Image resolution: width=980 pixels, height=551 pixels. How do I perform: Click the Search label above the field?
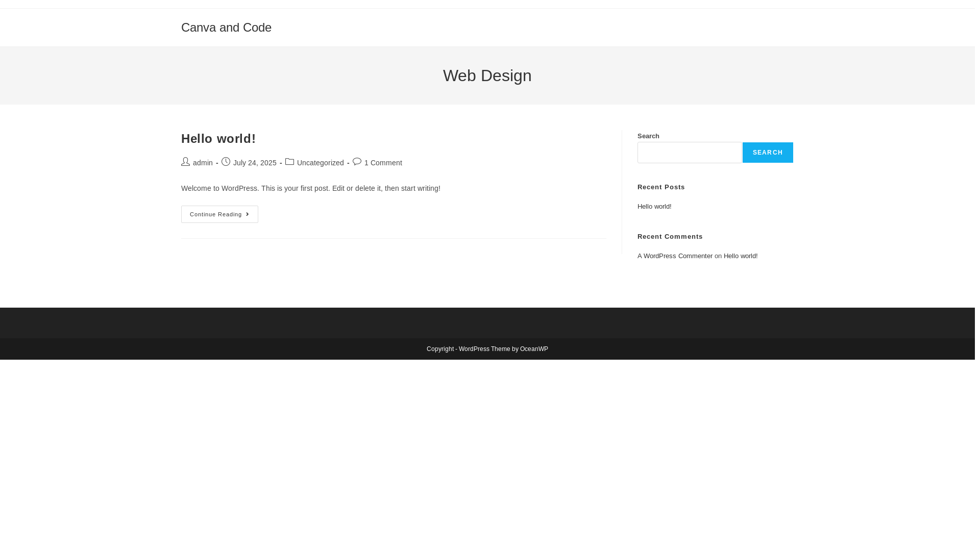coord(648,136)
